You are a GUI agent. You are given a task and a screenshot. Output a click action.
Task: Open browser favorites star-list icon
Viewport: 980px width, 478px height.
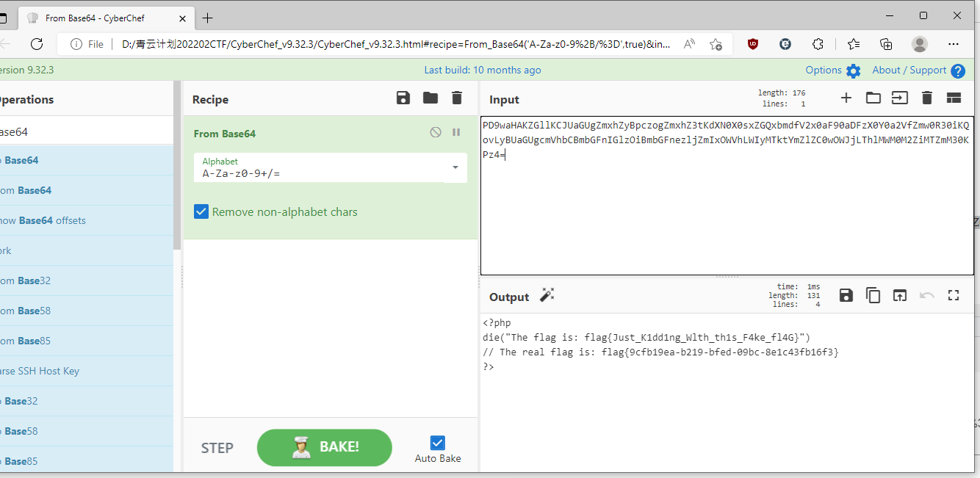tap(853, 44)
